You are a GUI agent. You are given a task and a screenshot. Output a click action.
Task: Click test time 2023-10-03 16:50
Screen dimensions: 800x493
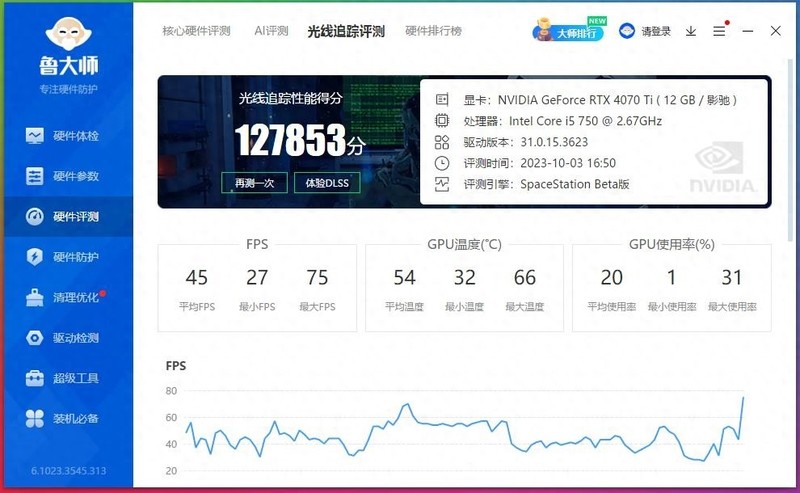[568, 163]
